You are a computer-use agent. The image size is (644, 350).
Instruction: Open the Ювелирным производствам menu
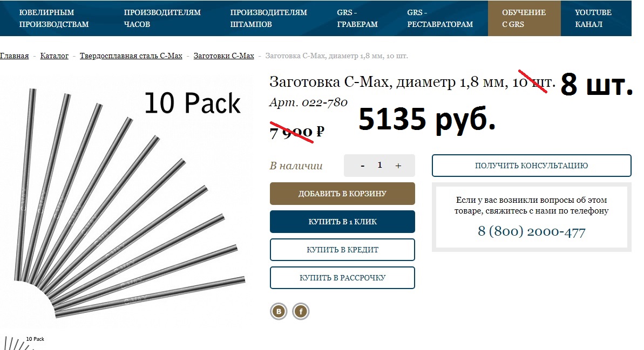pos(54,18)
